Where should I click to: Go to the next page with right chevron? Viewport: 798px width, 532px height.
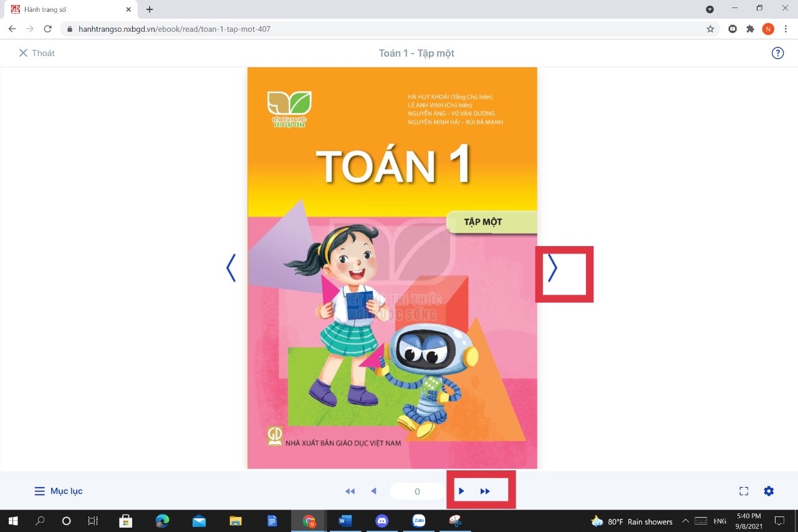click(x=552, y=268)
